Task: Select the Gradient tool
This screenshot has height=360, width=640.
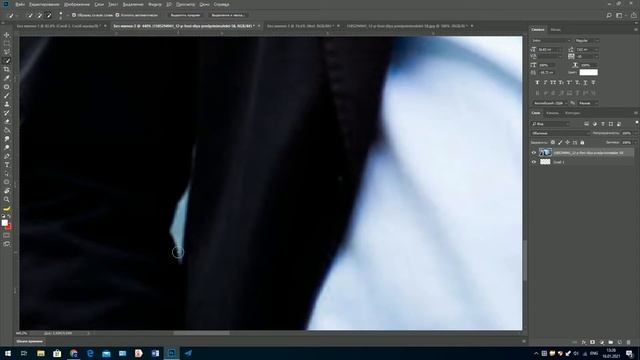Action: (7, 130)
